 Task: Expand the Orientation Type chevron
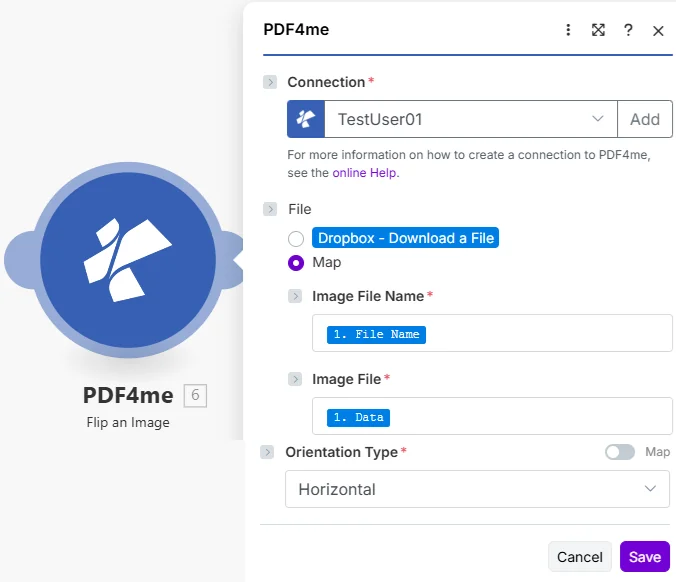(x=267, y=452)
